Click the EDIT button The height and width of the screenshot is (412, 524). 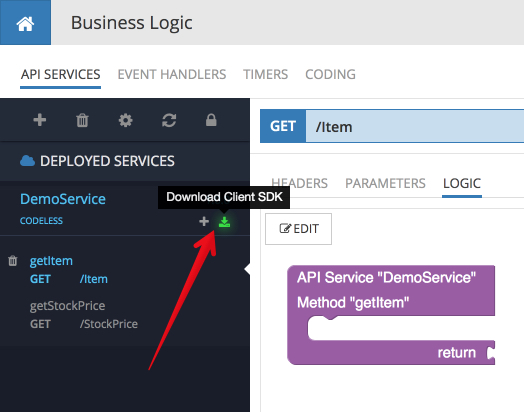click(x=298, y=229)
